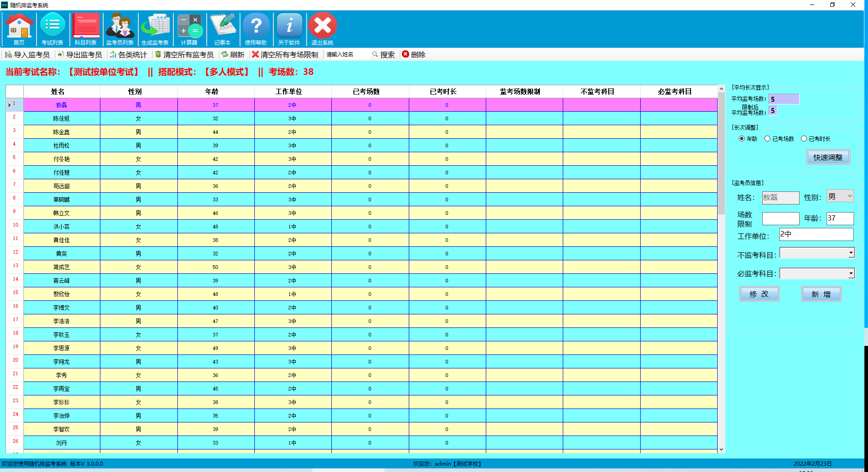
Task: Click the table scrollbar down arrow
Action: [722, 449]
